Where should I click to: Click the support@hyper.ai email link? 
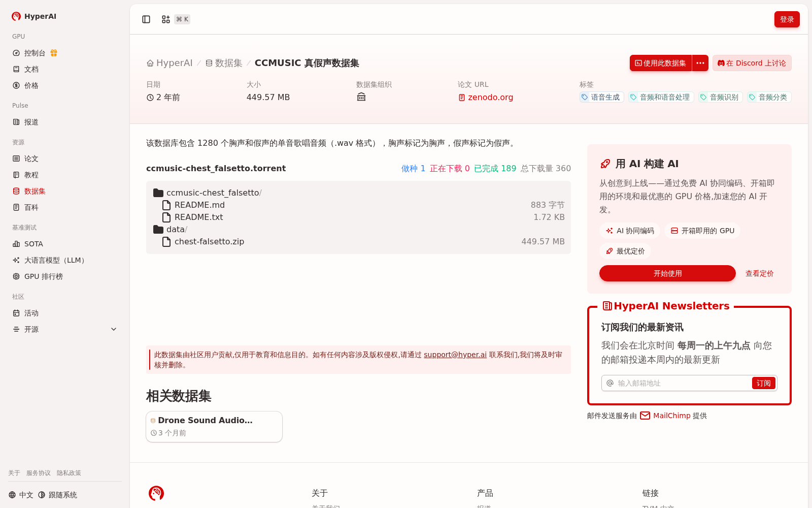coord(455,355)
